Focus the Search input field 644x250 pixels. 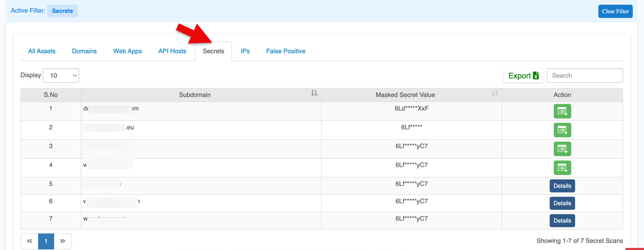click(585, 76)
